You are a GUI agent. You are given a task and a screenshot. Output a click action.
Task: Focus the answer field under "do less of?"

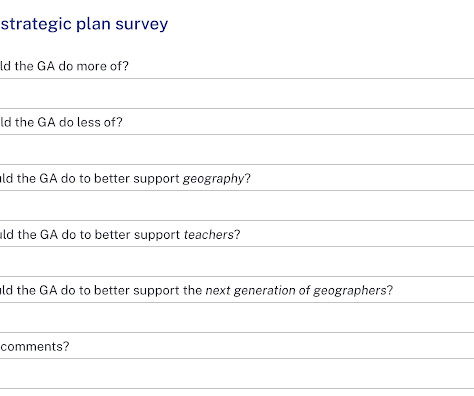237,150
